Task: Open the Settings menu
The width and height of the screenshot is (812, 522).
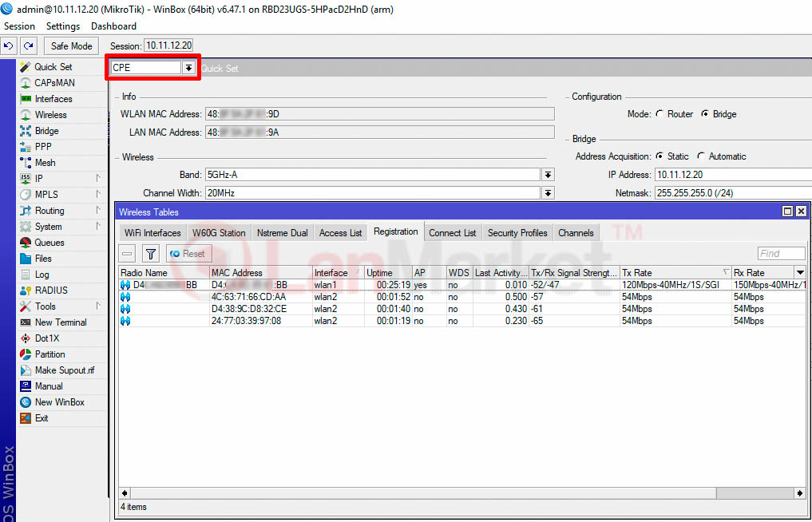Action: pyautogui.click(x=62, y=26)
